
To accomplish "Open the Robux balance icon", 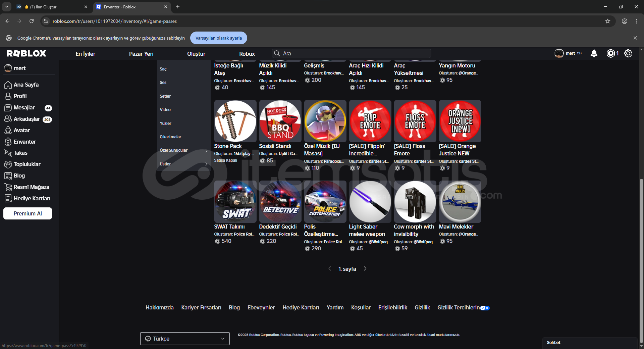I will tap(611, 53).
